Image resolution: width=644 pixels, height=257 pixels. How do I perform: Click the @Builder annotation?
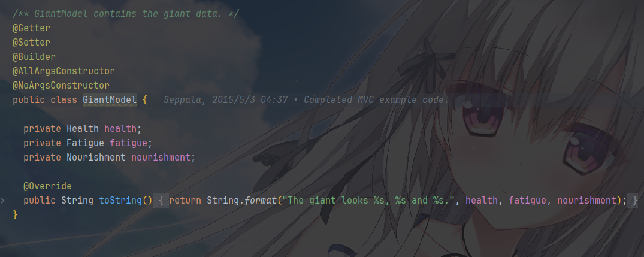coord(34,57)
